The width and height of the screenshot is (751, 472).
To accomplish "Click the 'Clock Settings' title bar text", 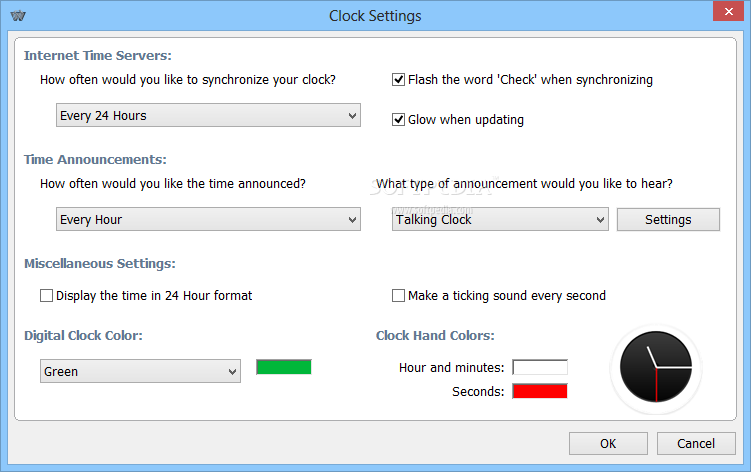I will click(x=375, y=16).
